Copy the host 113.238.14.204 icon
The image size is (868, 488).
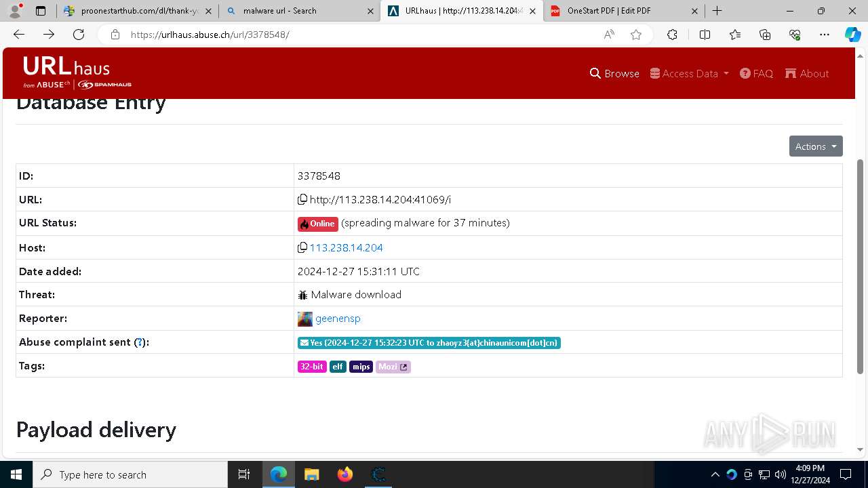coord(302,247)
